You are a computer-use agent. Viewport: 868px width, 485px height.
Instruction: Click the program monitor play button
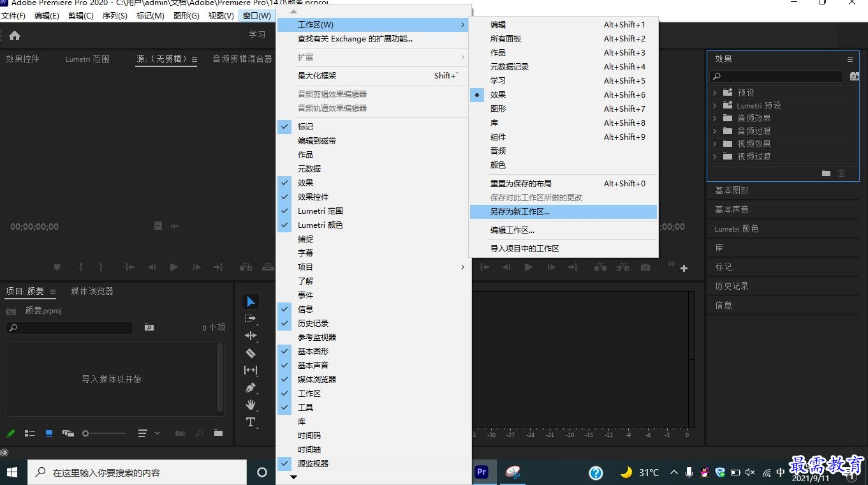coord(528,267)
